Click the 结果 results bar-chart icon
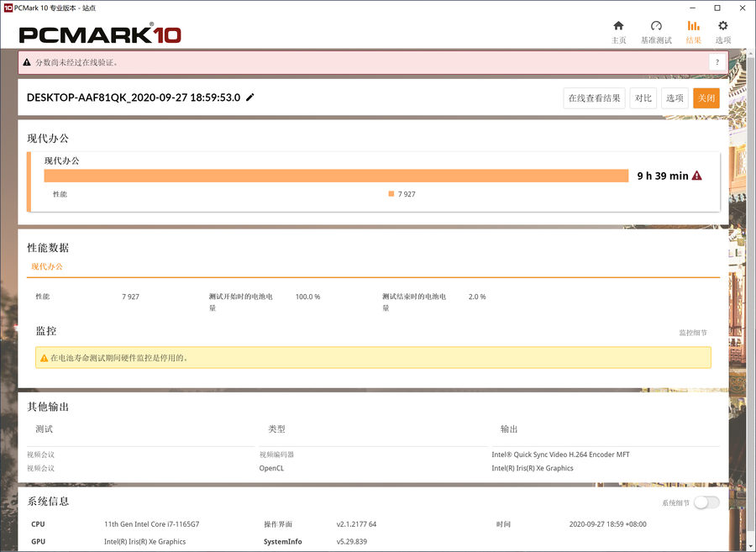Screen dimensions: 756x552 tap(694, 28)
